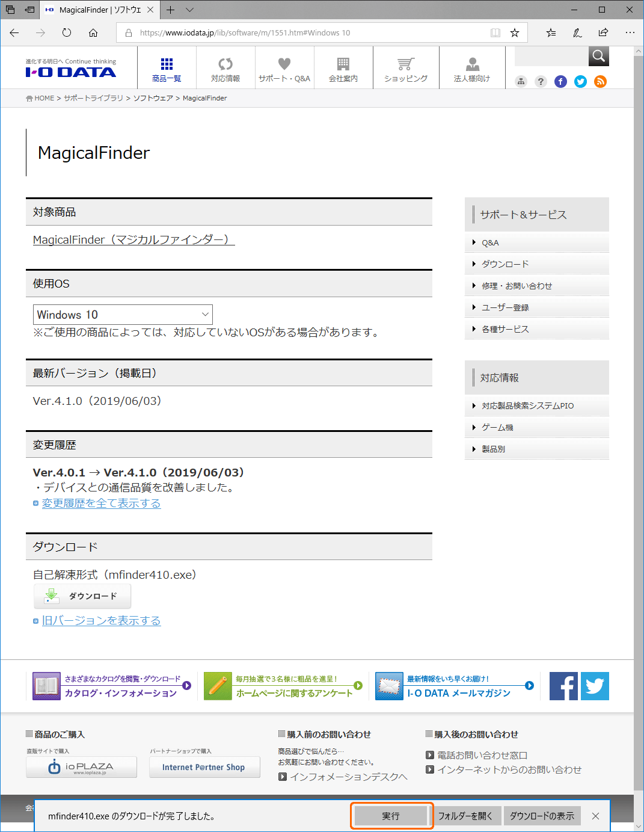Image resolution: width=644 pixels, height=832 pixels.
Task: Dismiss the download notification bar
Action: pyautogui.click(x=595, y=816)
